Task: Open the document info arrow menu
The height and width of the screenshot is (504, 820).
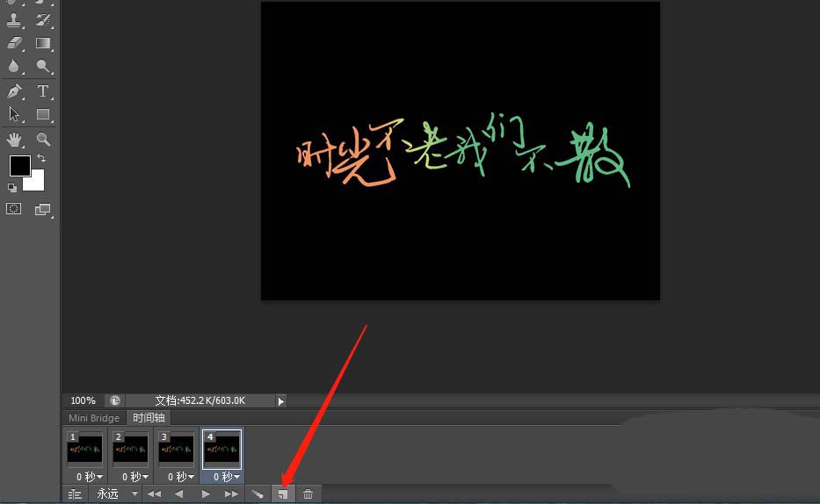Action: pos(281,401)
